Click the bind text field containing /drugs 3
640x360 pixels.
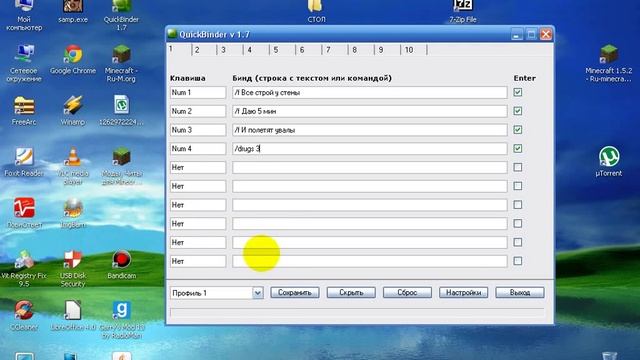[370, 149]
